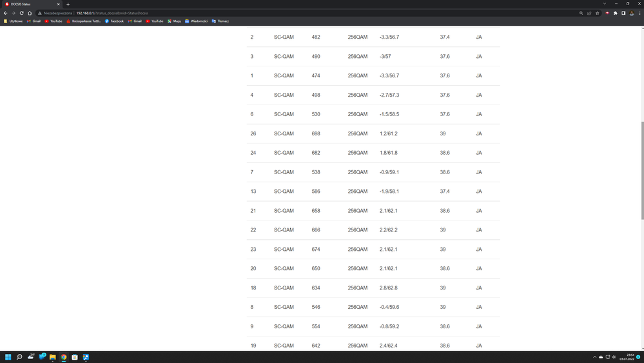Click the not-secure warning icon
This screenshot has height=363, width=644.
click(x=40, y=13)
